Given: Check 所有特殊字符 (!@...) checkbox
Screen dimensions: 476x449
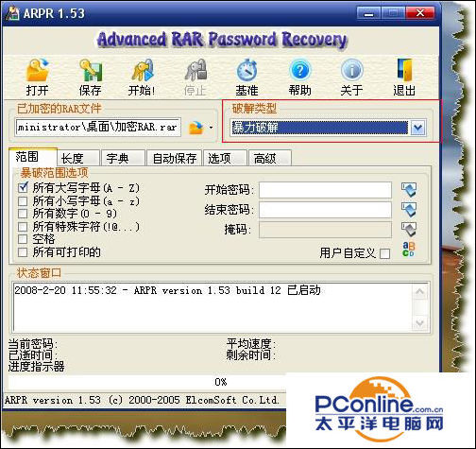Looking at the screenshot, I should 23,227.
